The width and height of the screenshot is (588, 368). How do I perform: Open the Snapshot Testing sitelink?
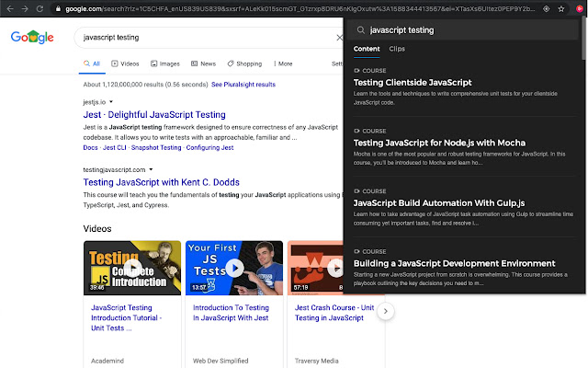pos(156,147)
